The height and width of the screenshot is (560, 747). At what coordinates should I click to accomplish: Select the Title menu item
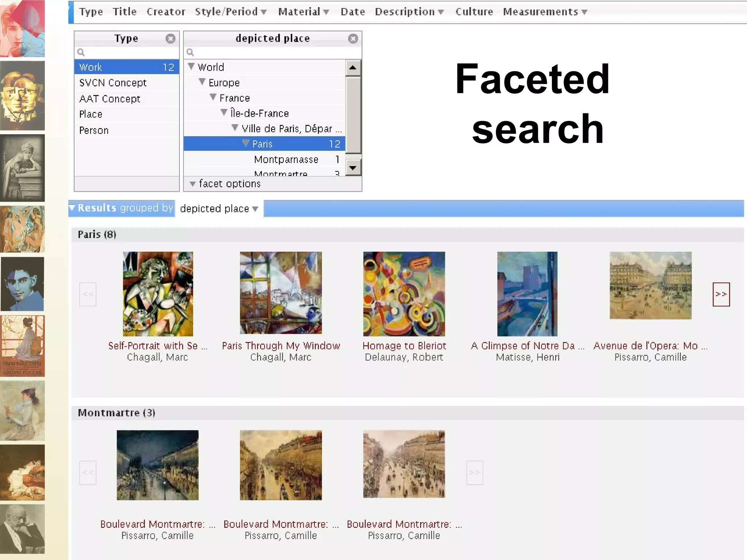point(125,12)
